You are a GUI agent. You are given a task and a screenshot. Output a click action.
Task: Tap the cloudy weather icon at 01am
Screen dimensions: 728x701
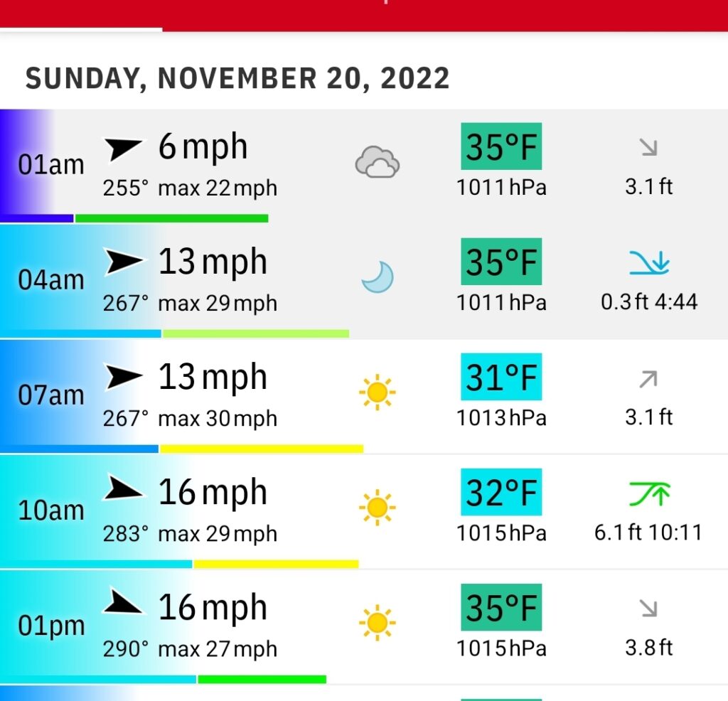click(x=378, y=162)
